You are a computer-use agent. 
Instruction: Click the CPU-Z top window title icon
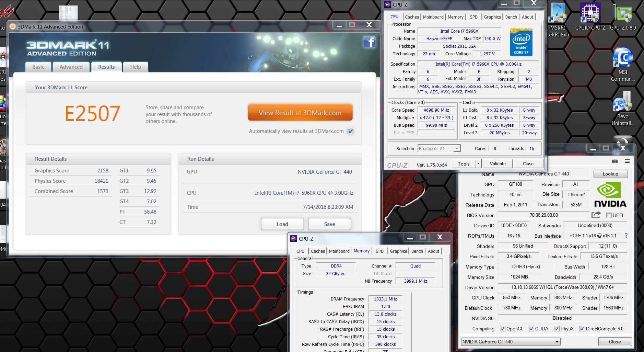[x=388, y=4]
